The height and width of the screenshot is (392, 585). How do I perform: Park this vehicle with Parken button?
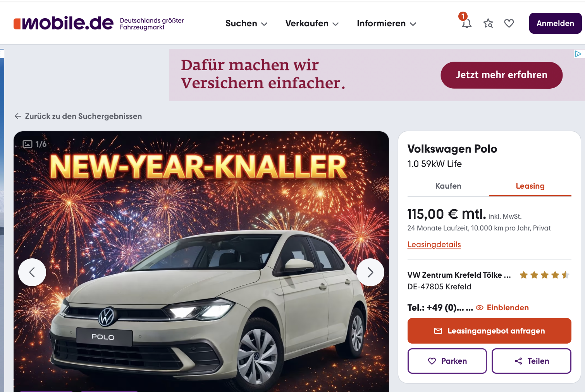point(447,361)
